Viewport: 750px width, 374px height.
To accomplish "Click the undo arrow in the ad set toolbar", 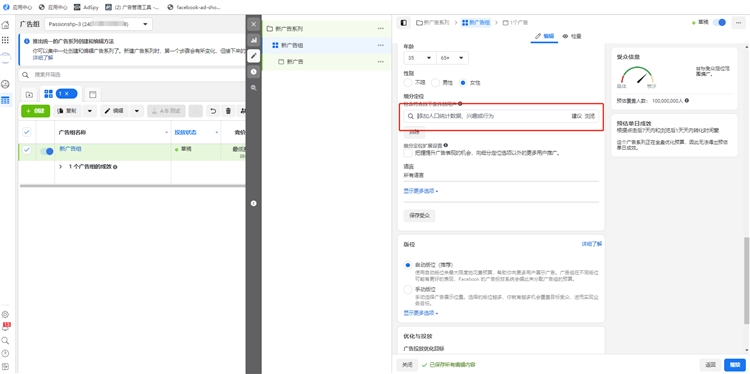I will (x=213, y=111).
